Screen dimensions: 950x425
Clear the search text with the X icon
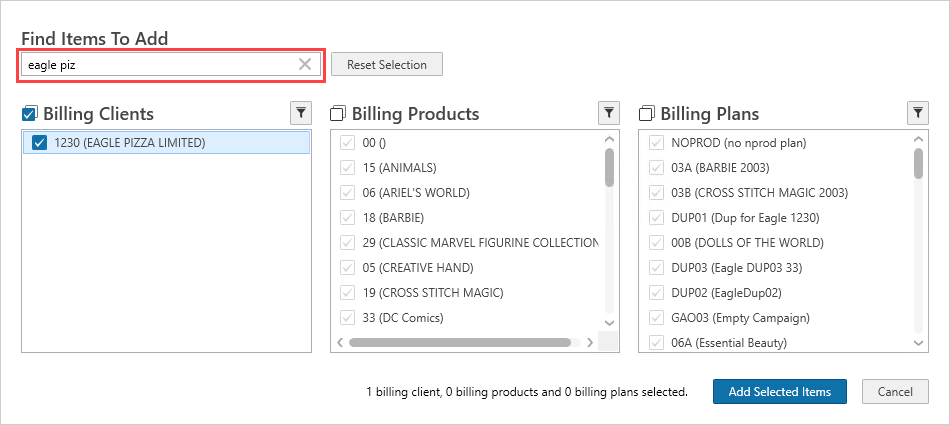tap(305, 64)
